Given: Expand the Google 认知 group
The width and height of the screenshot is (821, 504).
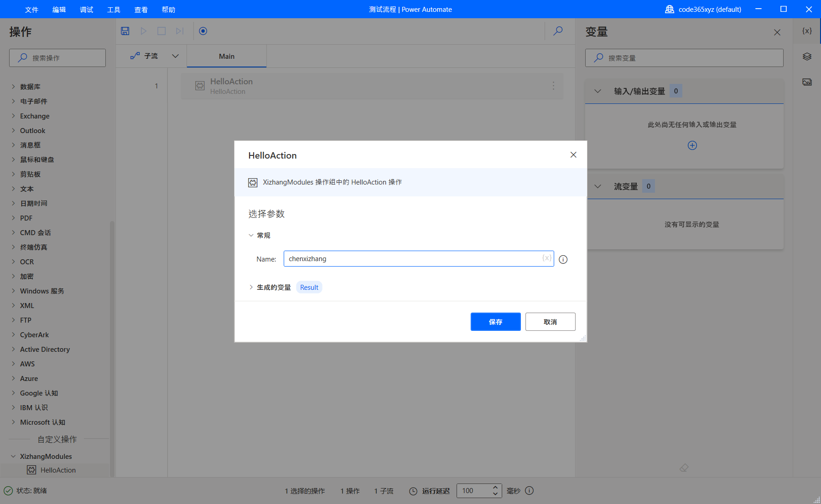Looking at the screenshot, I should pyautogui.click(x=13, y=393).
